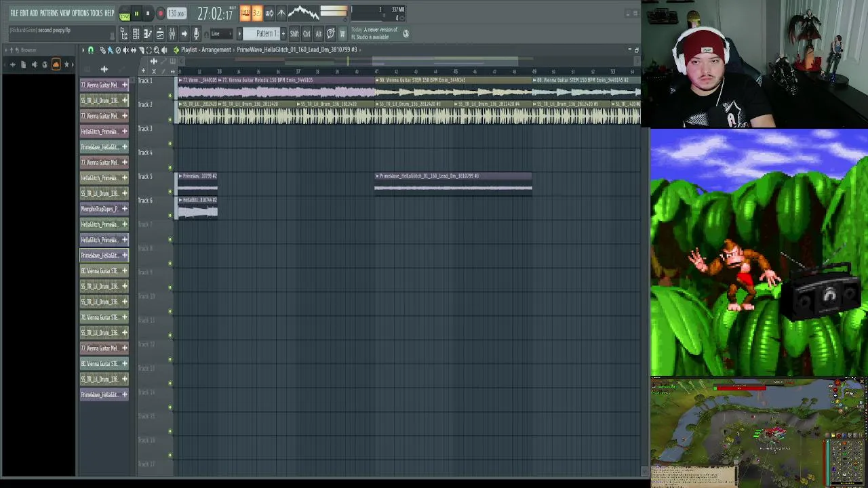
Task: Select the speaker tab in Browser
Action: coord(34,64)
